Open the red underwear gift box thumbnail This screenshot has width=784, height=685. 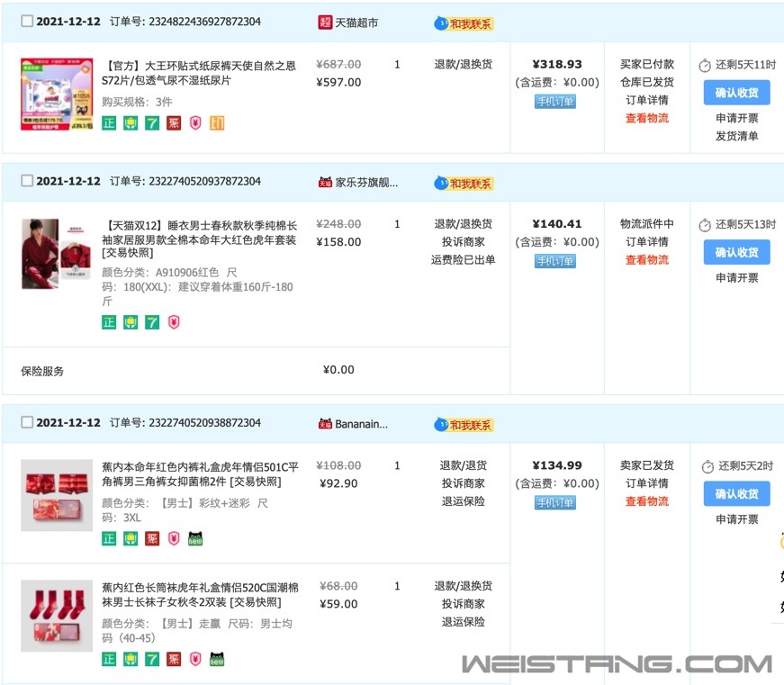click(x=57, y=495)
